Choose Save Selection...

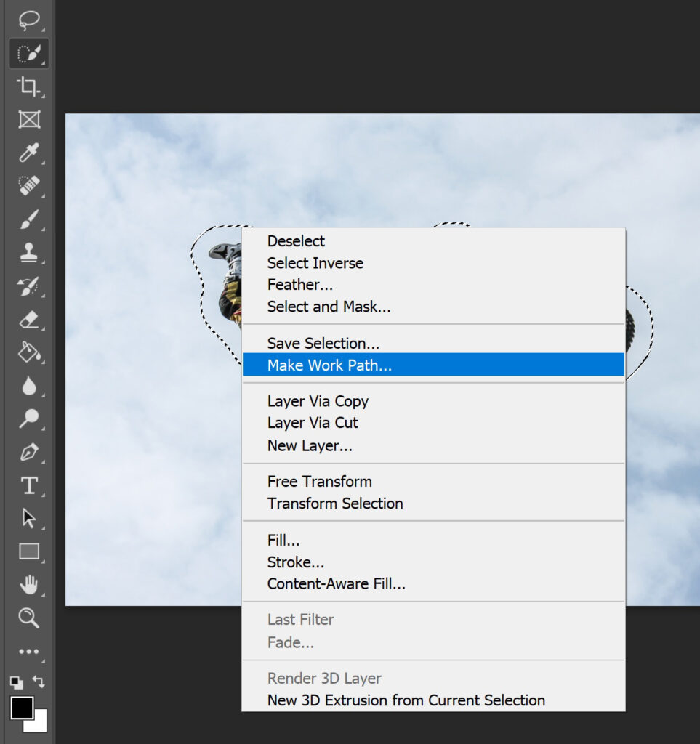433,343
